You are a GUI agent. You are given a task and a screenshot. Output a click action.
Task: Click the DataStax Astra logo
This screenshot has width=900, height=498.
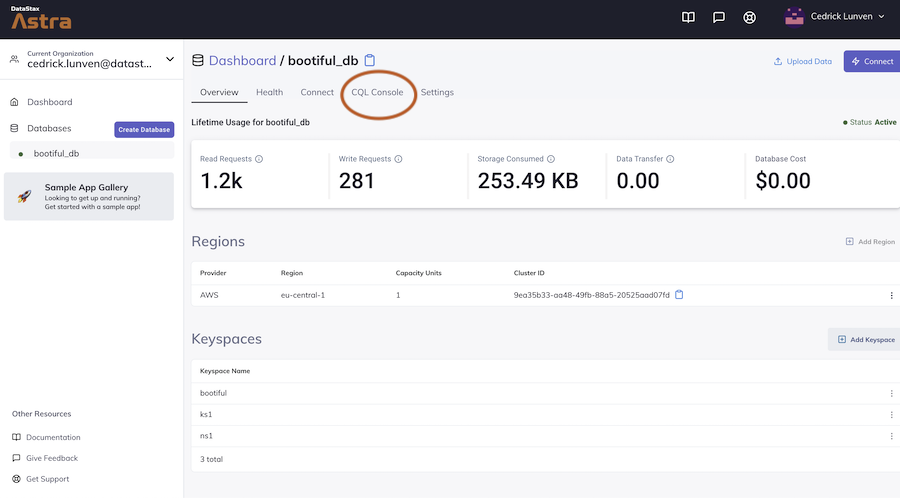point(41,18)
